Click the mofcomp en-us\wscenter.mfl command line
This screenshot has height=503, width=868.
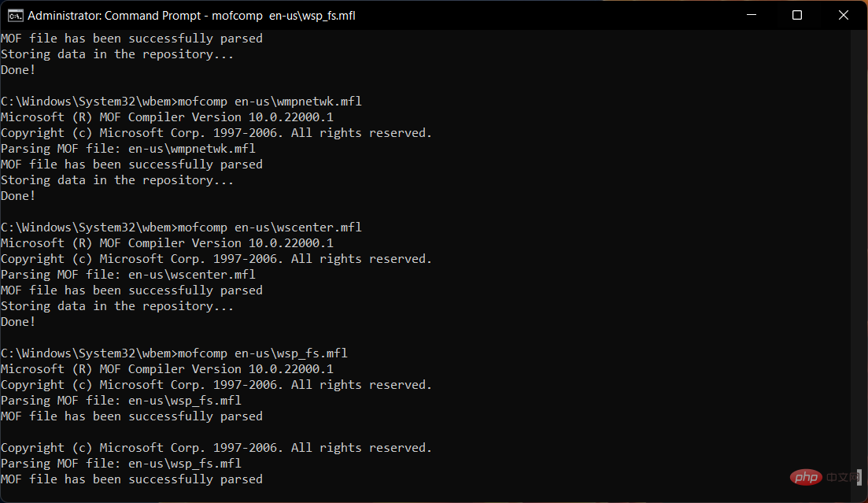coord(181,227)
